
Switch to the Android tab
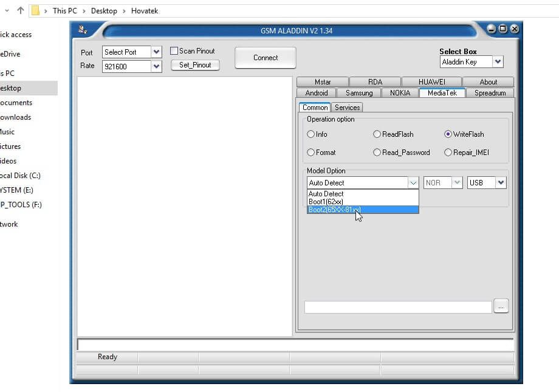pyautogui.click(x=316, y=93)
